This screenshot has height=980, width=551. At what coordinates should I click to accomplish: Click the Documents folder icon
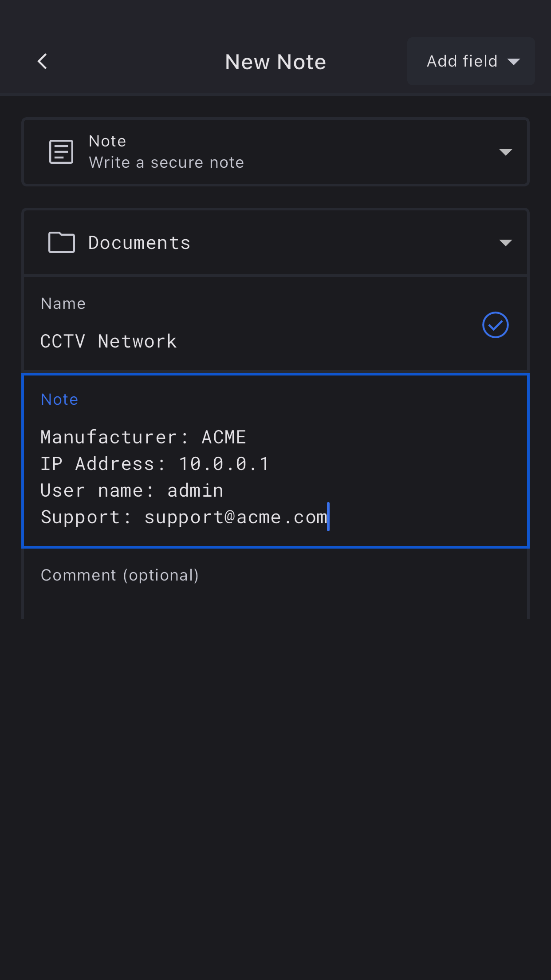coord(61,242)
